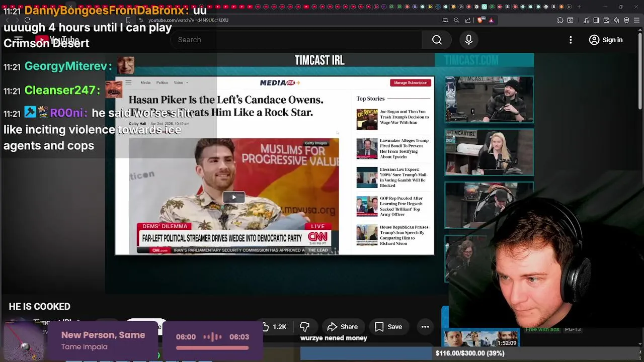Click the recommended video thumbnail 1:52:09
Image resolution: width=644 pixels, height=362 pixels.
click(x=481, y=339)
